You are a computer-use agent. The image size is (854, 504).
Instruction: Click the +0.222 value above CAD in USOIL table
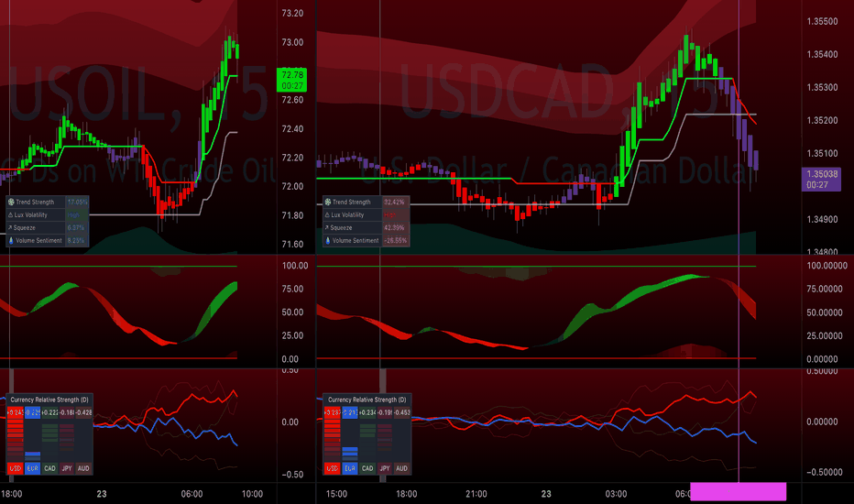(x=49, y=412)
